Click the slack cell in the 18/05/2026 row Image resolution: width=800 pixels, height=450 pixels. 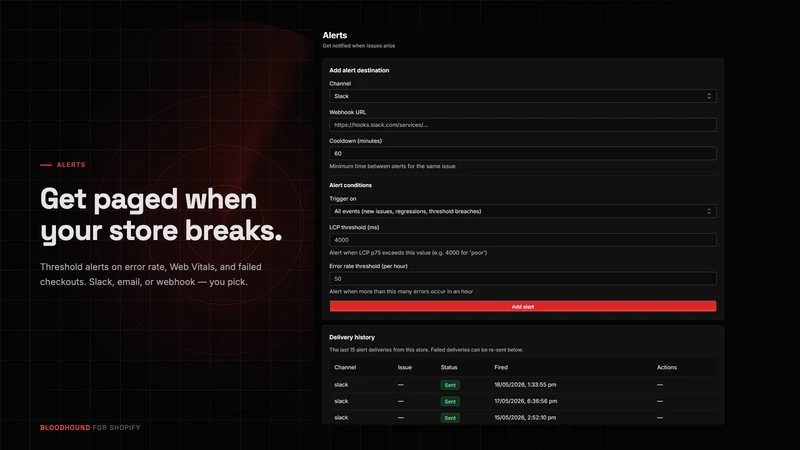[341, 385]
